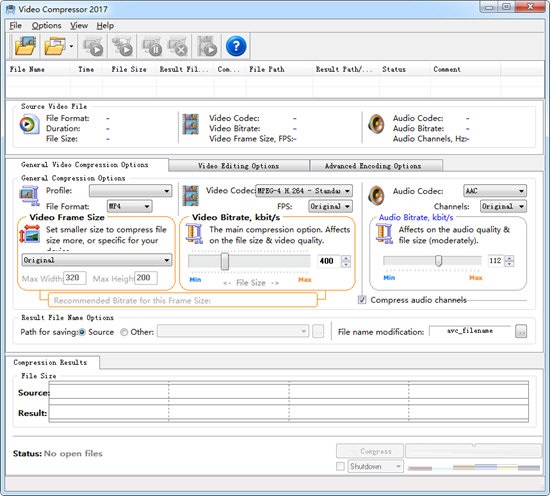Open the Audio Codec AAC dropdown
550x496 pixels.
point(495,191)
